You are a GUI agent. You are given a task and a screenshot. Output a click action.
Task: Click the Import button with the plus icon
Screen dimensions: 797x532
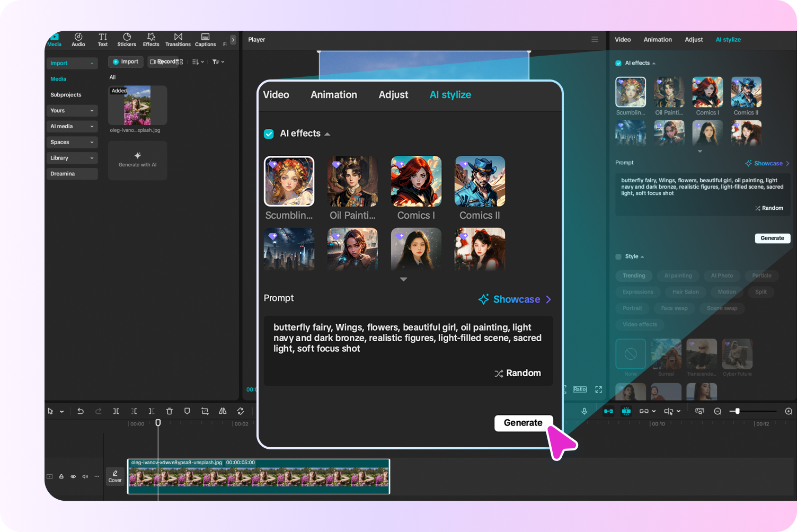(x=126, y=62)
